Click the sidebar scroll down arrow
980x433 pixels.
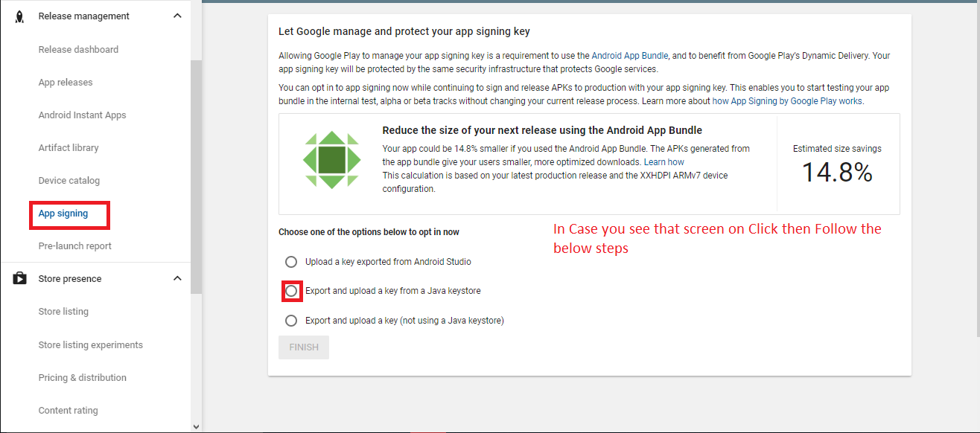(x=196, y=426)
